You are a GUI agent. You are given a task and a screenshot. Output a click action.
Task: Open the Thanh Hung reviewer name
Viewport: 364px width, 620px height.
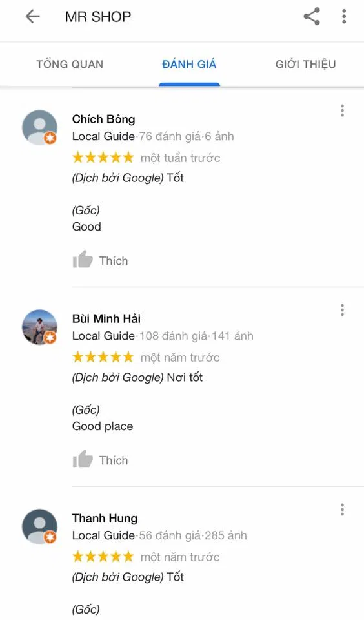[x=105, y=519]
